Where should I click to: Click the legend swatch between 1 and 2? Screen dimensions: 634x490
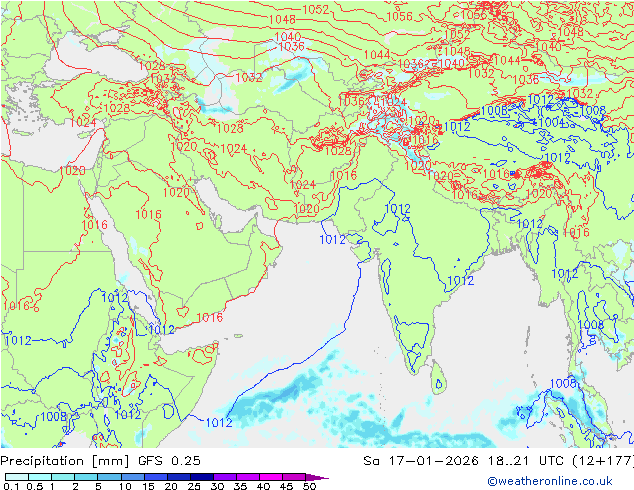[63, 477]
